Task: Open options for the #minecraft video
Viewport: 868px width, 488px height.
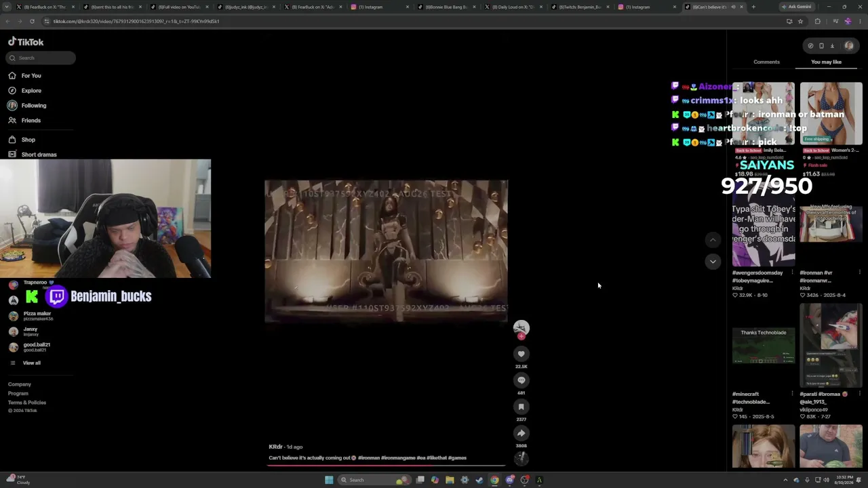Action: tap(792, 394)
